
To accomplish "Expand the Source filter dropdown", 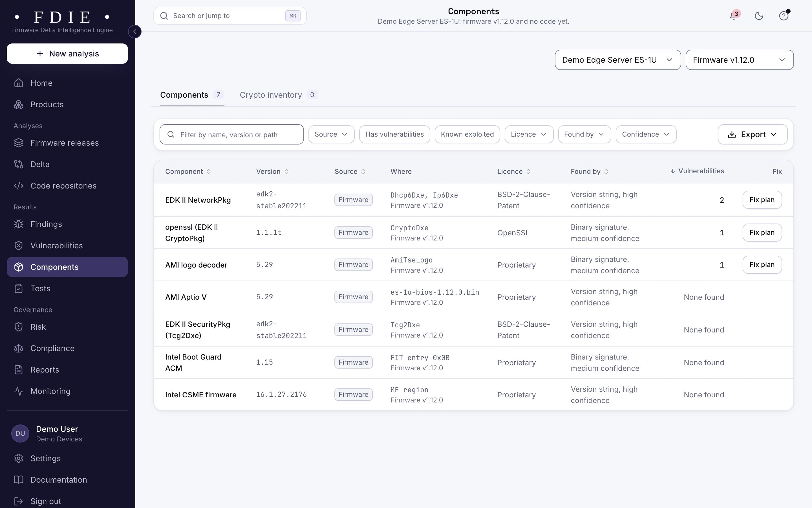I will 331,134.
